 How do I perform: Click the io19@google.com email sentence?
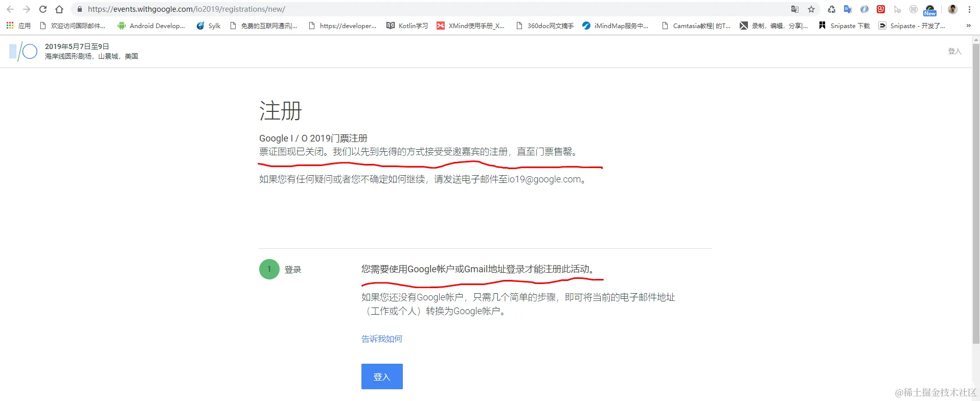coord(424,179)
